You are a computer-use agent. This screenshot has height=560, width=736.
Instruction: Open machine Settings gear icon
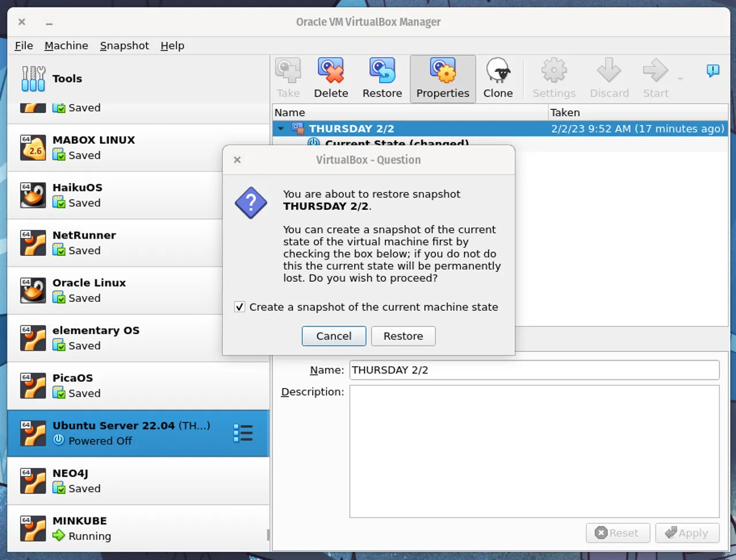click(554, 71)
